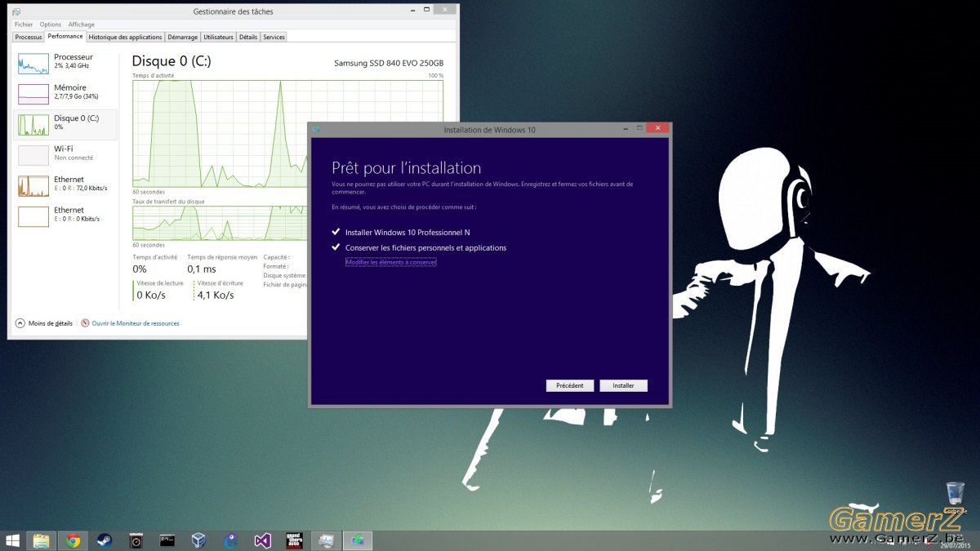This screenshot has width=980, height=551.
Task: Open the Windows Start button
Action: point(12,540)
